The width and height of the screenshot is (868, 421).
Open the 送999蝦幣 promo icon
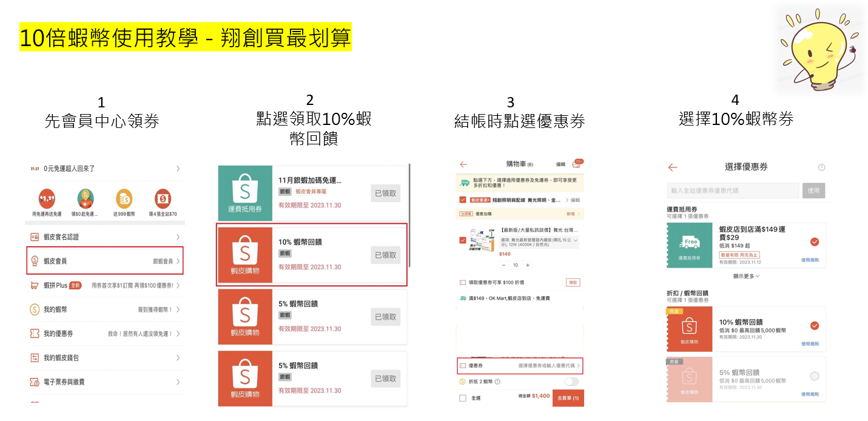124,198
